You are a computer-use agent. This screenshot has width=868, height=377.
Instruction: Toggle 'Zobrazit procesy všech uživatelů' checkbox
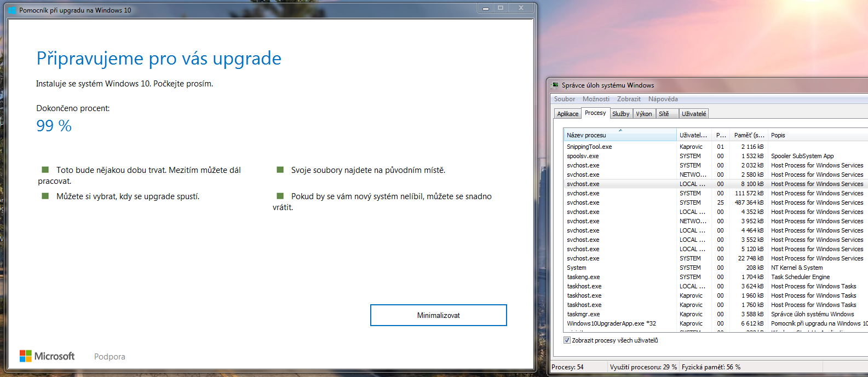click(x=567, y=340)
